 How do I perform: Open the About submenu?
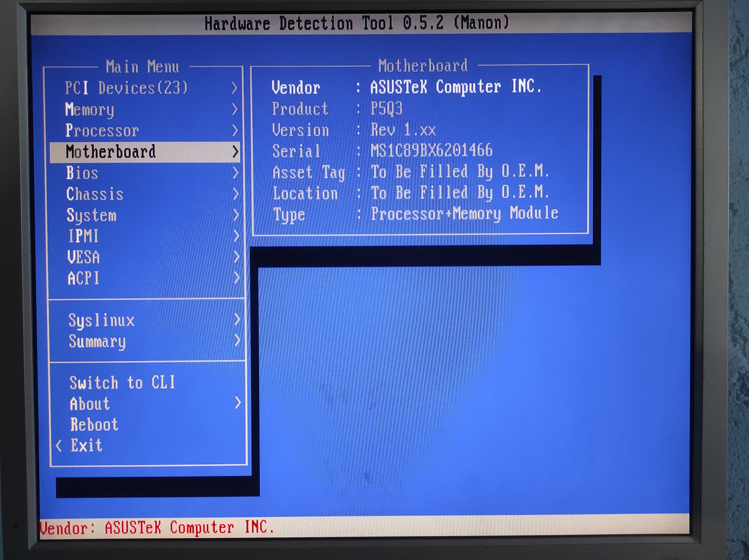coord(90,404)
